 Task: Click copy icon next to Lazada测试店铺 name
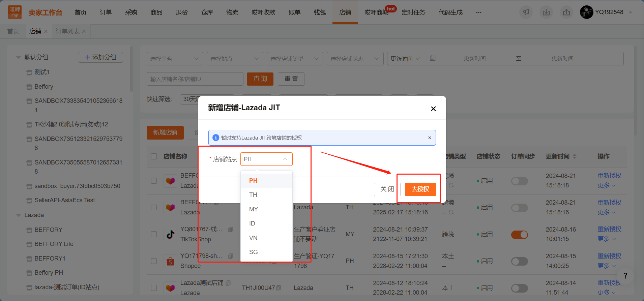228,283
